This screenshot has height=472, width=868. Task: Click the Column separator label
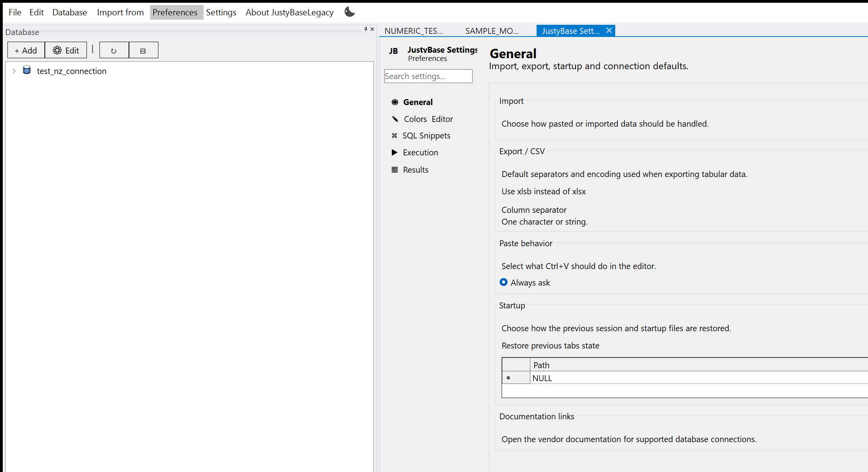(x=534, y=210)
